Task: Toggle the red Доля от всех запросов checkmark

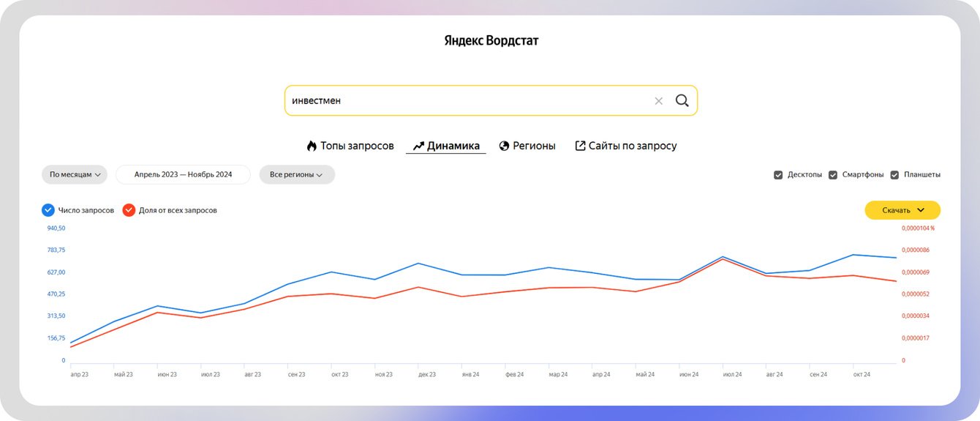Action: tap(129, 210)
